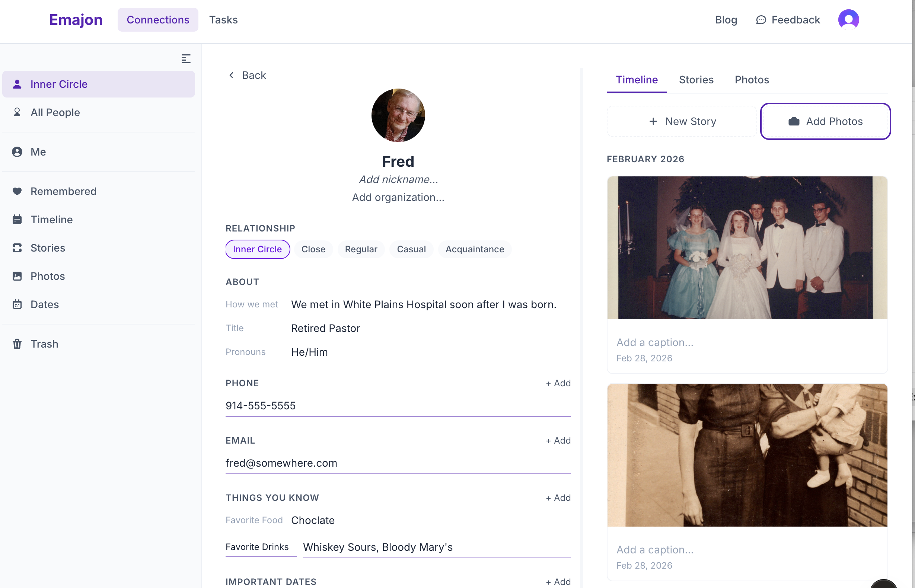915x588 pixels.
Task: Open the Remembered section in the sidebar
Action: pos(63,191)
